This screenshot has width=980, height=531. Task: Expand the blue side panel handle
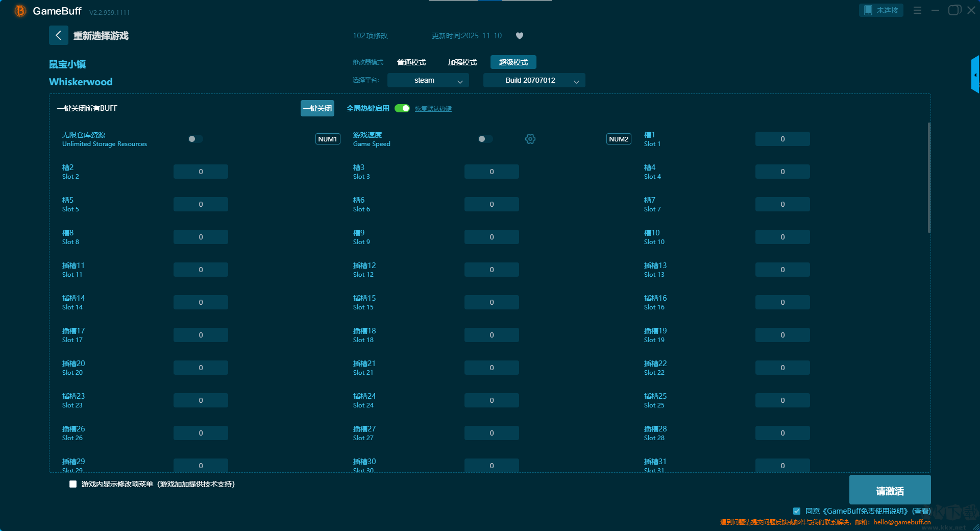tap(975, 75)
